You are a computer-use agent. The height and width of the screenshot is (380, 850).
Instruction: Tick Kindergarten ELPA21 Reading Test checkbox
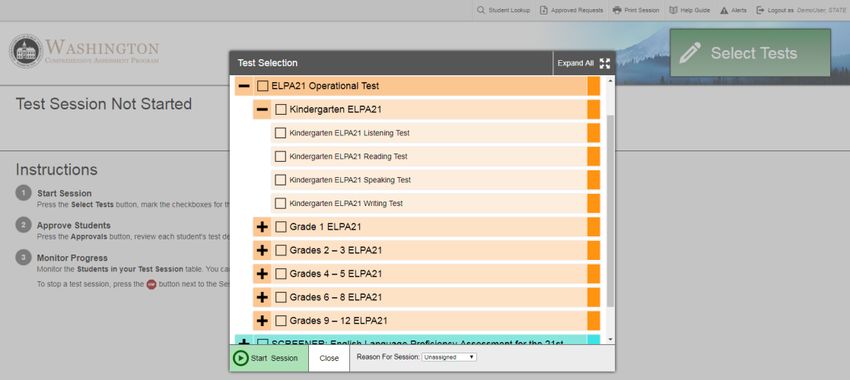[280, 157]
